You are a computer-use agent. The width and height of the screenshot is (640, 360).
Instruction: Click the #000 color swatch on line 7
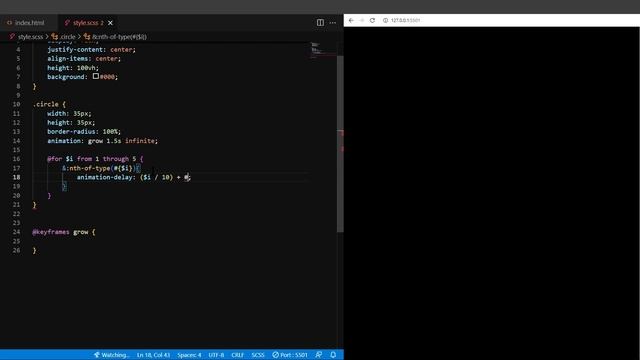96,76
